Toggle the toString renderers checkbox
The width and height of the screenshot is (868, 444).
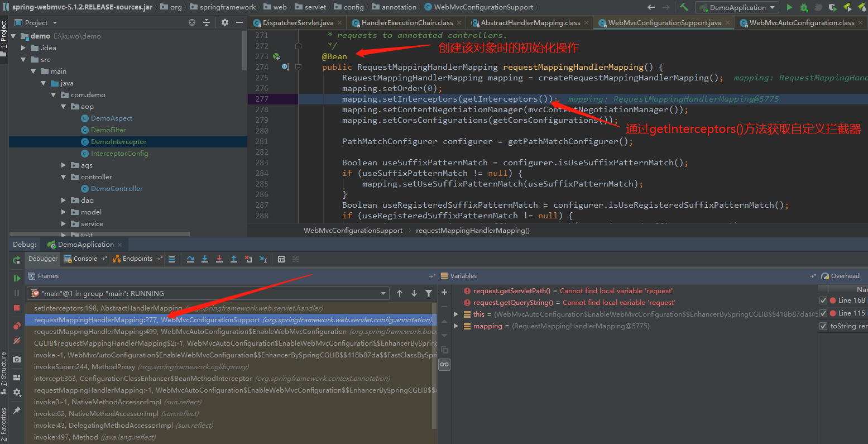823,326
